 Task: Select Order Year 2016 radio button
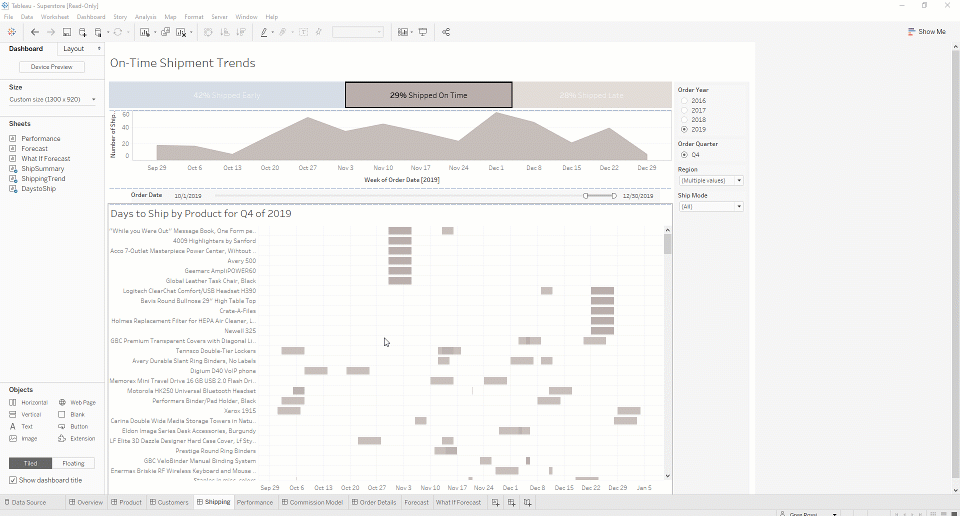[684, 101]
